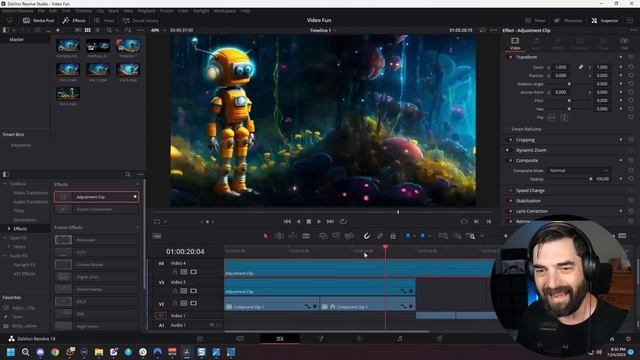The width and height of the screenshot is (640, 360).
Task: Disable the Video 4 track visibility
Action: [x=193, y=272]
